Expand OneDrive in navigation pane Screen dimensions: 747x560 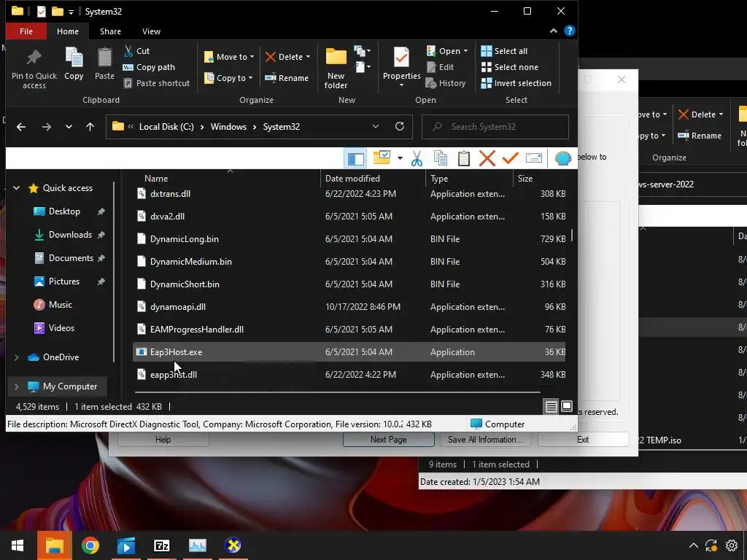(17, 357)
